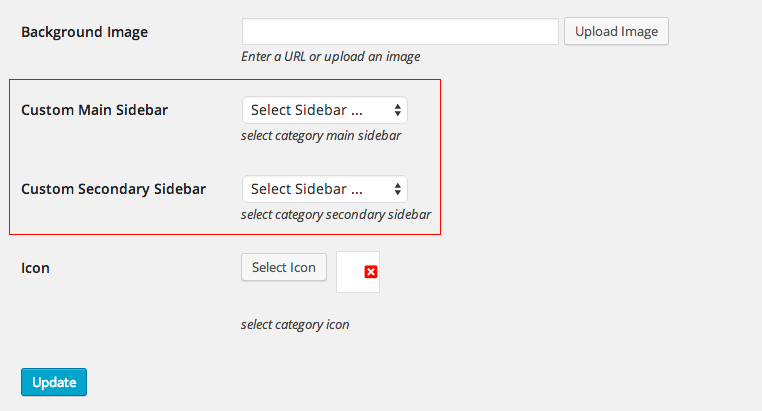Click the 'Enter a URL or upload an image' hint
The image size is (762, 411).
point(330,57)
